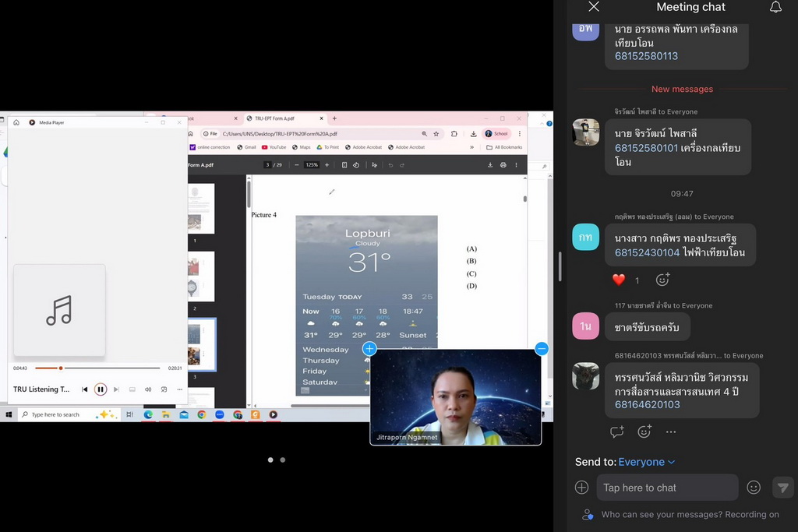Open the School profile button
798x532 pixels.
pos(496,134)
